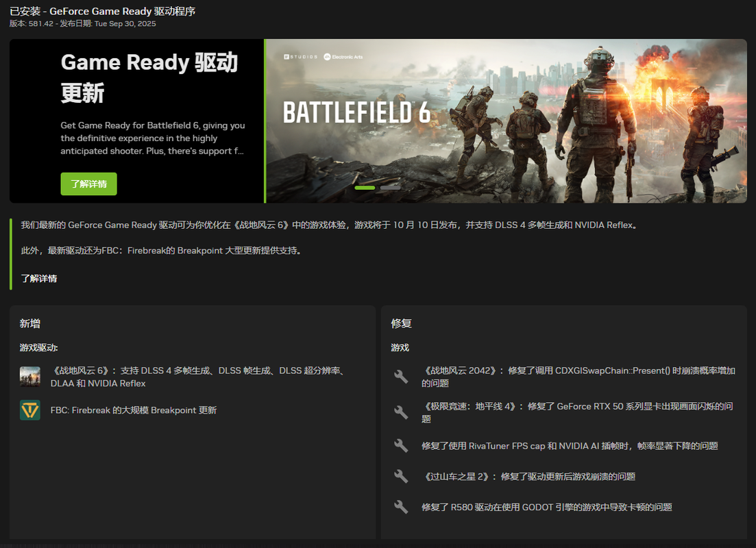Click the sentence about 10 月 10 日 release

click(x=329, y=225)
